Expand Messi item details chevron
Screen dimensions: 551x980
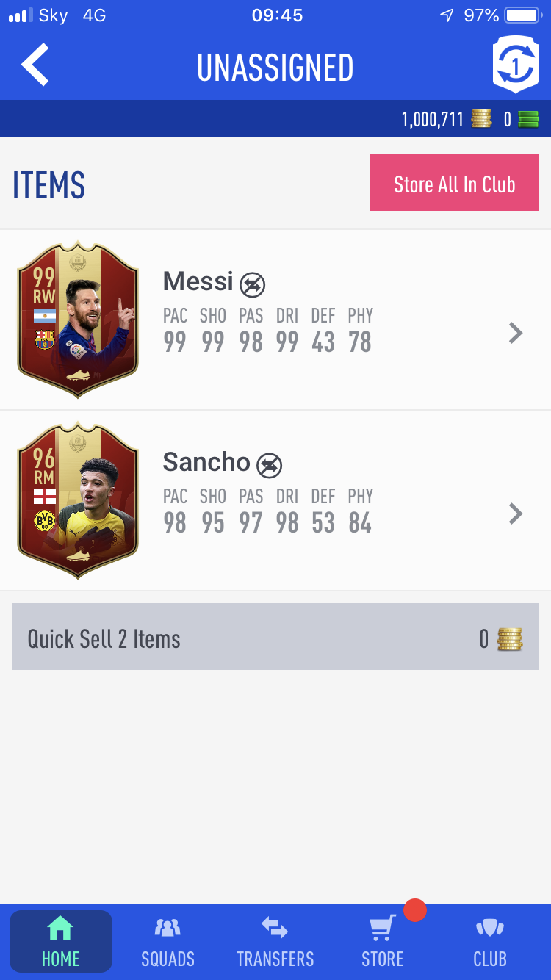pos(516,334)
